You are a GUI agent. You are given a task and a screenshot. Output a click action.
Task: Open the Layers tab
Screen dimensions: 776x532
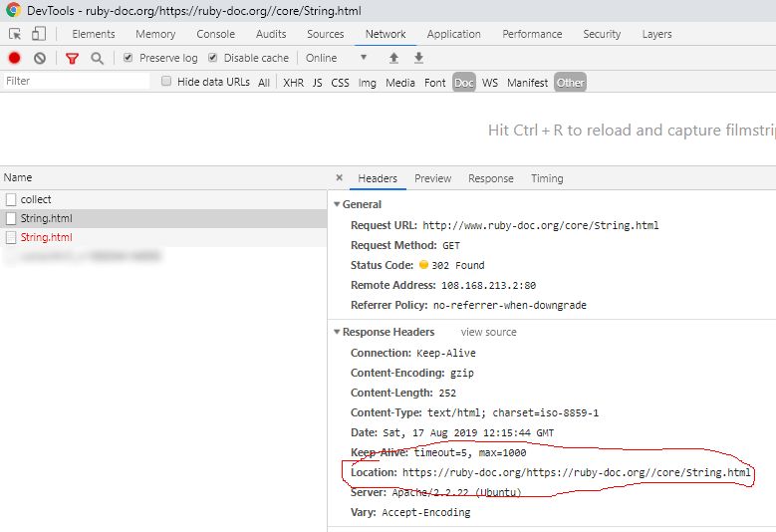(656, 34)
